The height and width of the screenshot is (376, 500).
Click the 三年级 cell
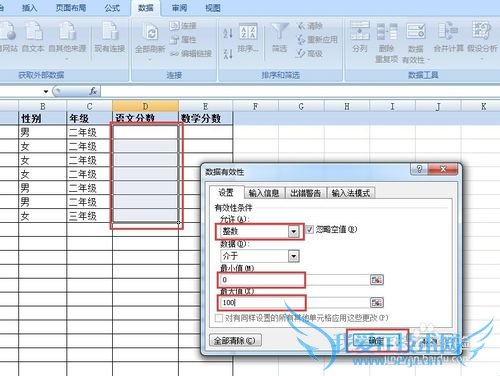(89, 216)
